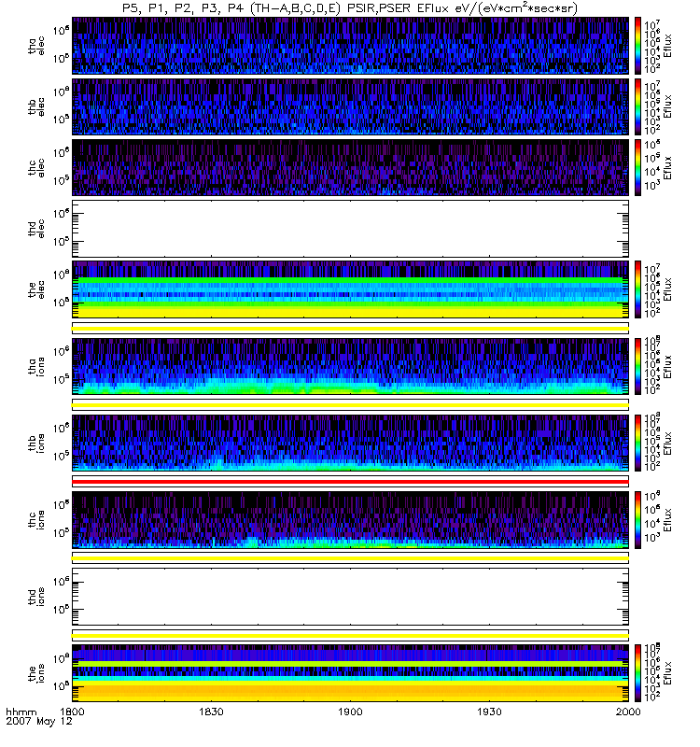Click the yellow strip directly above thb ions panel
The height and width of the screenshot is (747, 700).
tap(350, 405)
